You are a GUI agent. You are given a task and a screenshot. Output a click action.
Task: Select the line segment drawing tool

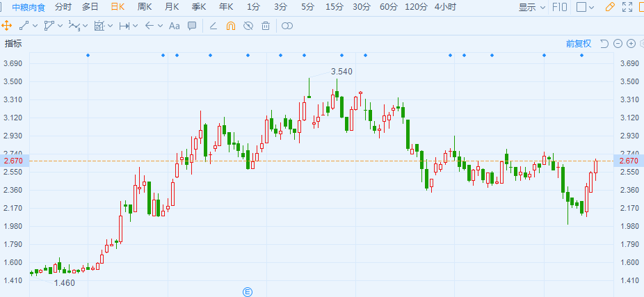(24, 26)
